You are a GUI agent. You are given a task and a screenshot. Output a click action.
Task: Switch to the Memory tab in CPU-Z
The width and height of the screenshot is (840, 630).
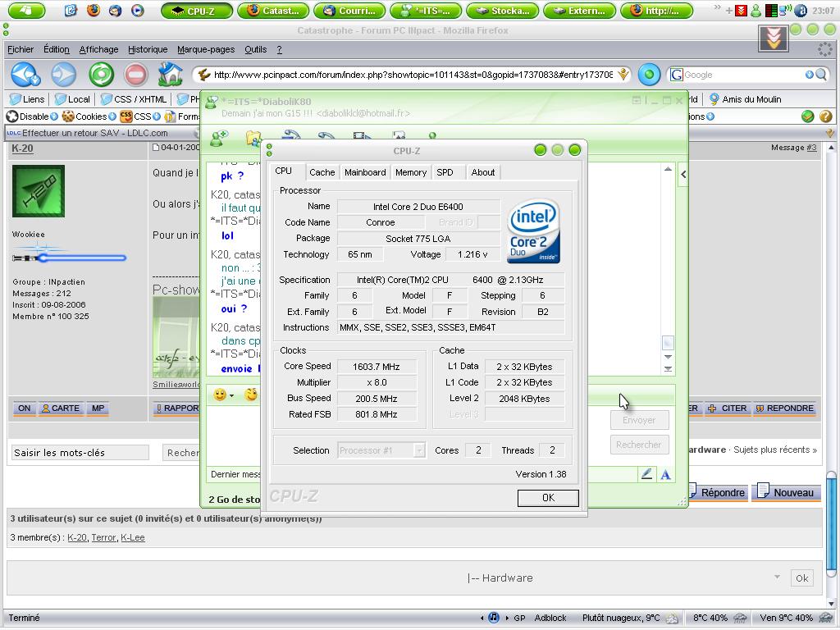point(411,172)
